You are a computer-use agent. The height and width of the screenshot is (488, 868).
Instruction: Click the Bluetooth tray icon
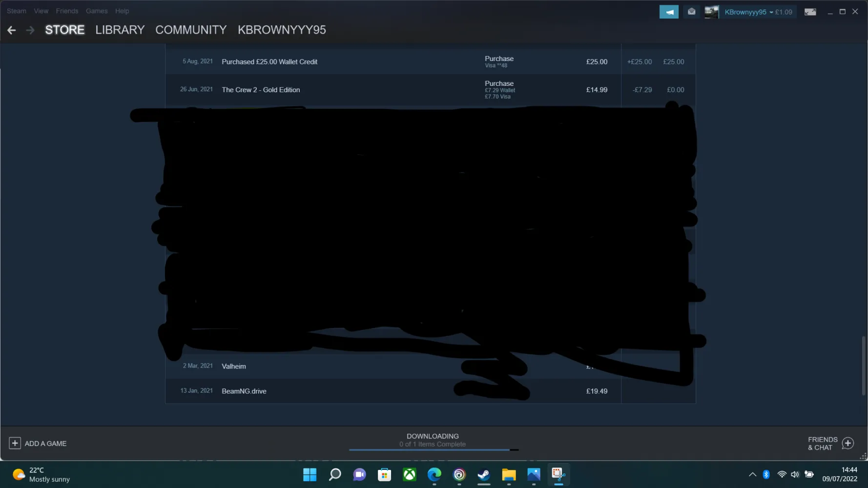coord(766,474)
